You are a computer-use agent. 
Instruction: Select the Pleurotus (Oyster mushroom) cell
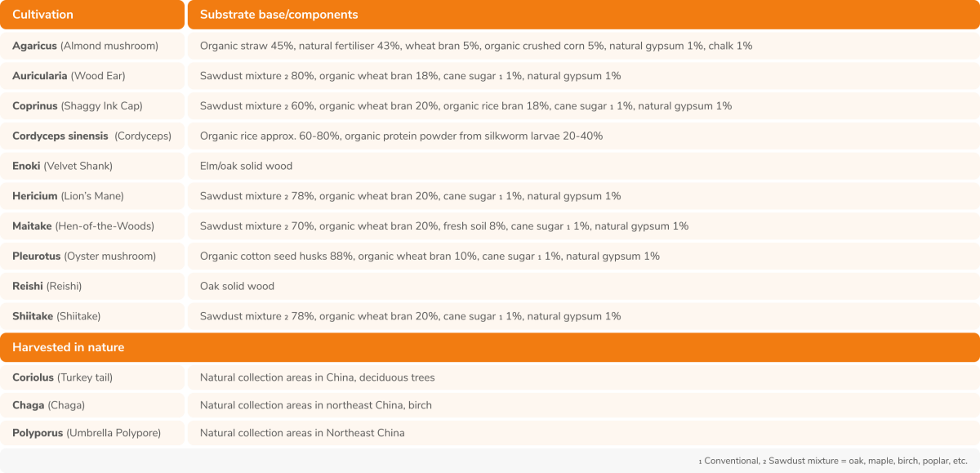[83, 257]
